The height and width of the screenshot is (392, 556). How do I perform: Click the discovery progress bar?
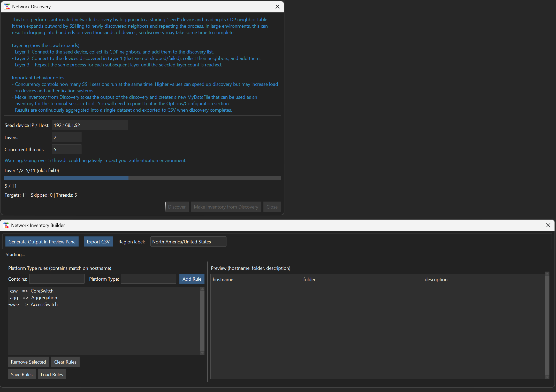click(x=142, y=178)
